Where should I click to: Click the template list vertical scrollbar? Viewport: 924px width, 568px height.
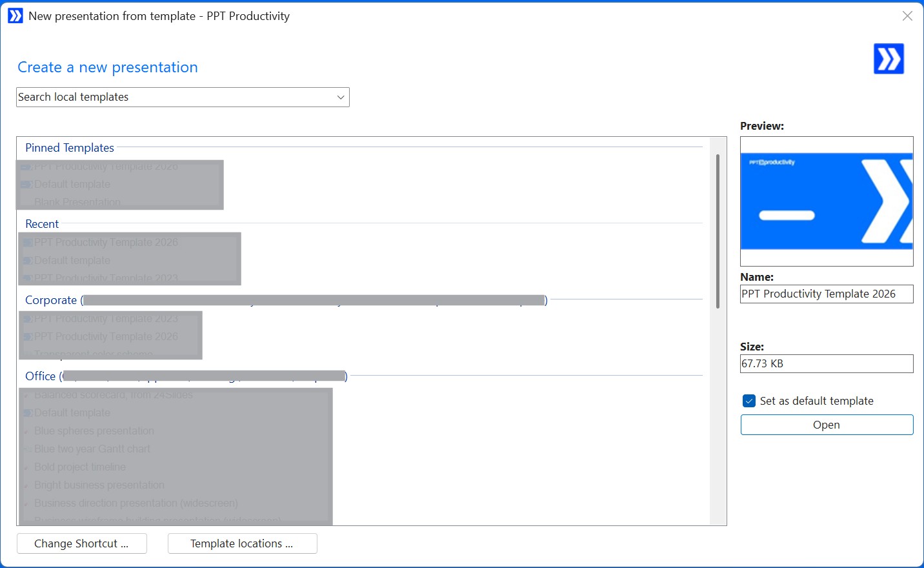718,231
